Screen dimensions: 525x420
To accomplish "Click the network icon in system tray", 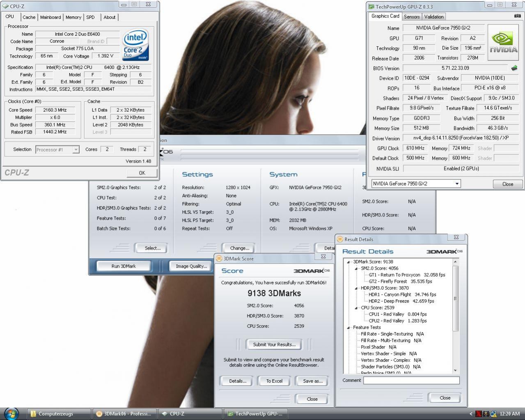I will click(493, 414).
